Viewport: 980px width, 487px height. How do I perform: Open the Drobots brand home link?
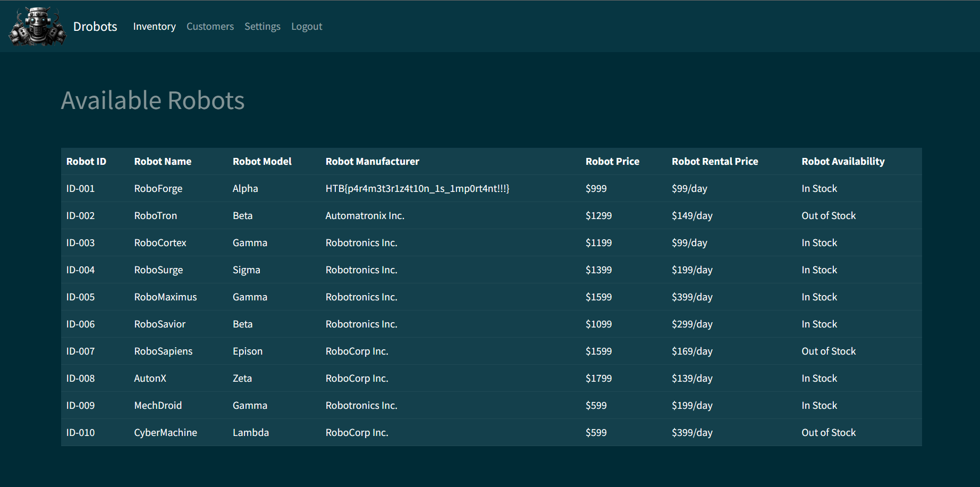pyautogui.click(x=95, y=27)
